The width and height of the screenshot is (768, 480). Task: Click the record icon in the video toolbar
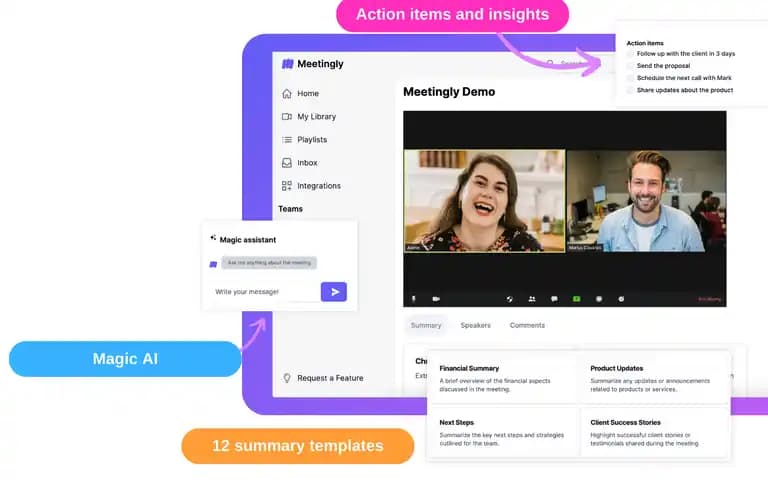599,299
